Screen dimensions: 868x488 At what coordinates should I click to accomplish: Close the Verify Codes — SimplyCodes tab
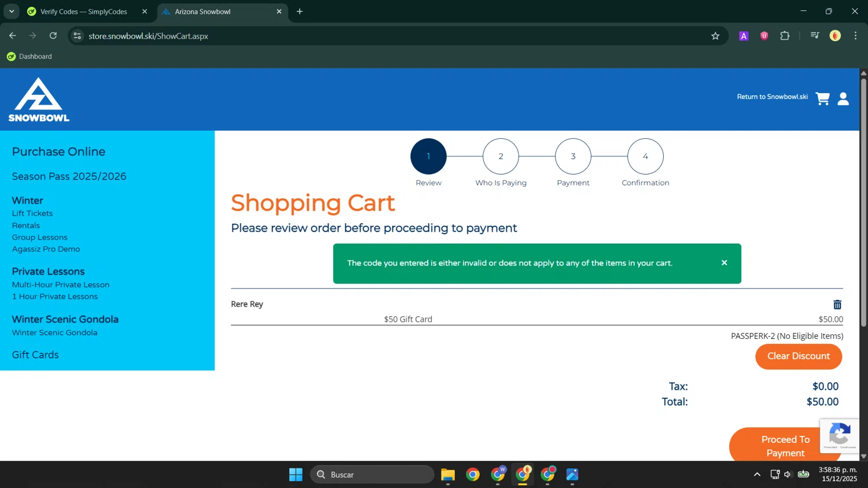tap(145, 12)
